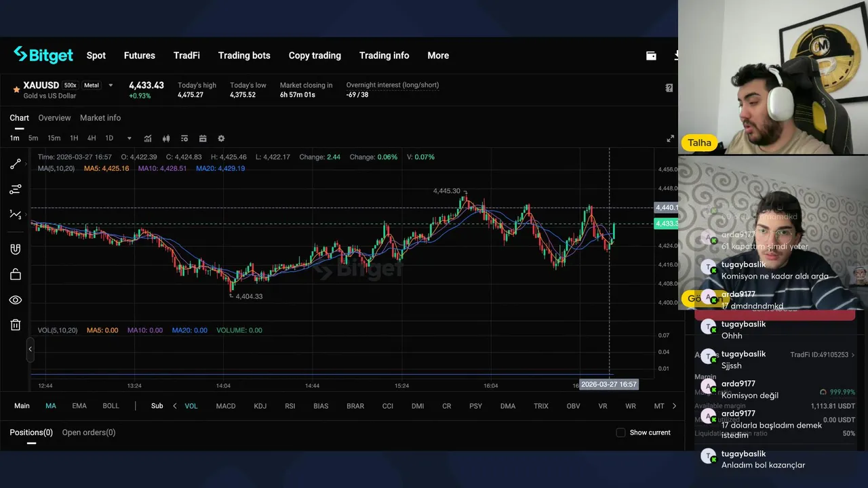868x488 pixels.
Task: Open the Positions(0) tab
Action: 31,432
